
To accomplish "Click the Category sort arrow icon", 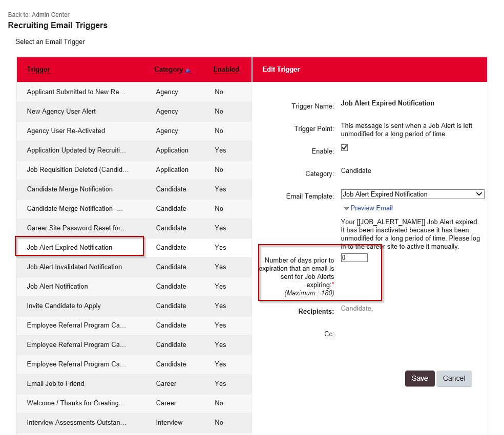I will pos(187,70).
